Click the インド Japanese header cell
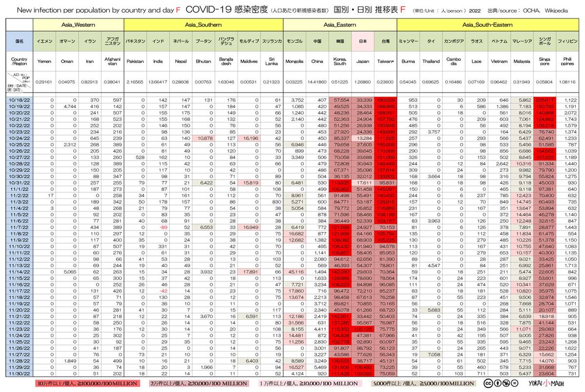The width and height of the screenshot is (585, 392). 158,42
